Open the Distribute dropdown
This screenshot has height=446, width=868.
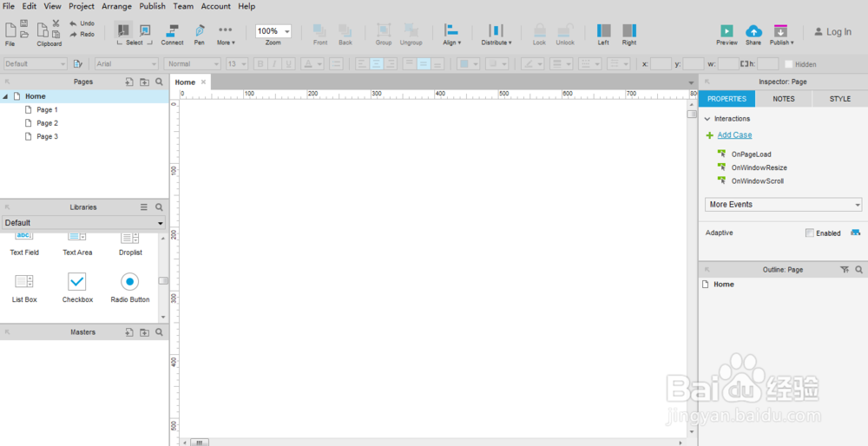tap(496, 35)
